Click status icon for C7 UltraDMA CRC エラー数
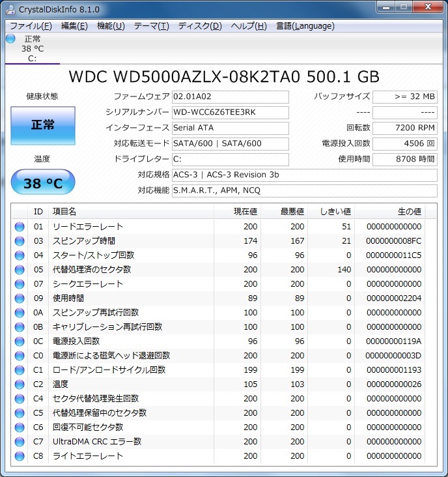This screenshot has width=448, height=477. click(x=20, y=441)
